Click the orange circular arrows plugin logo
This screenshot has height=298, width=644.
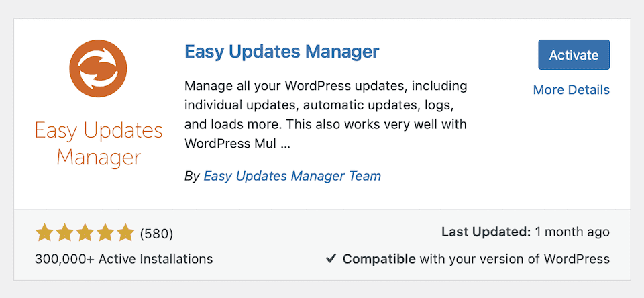click(99, 69)
